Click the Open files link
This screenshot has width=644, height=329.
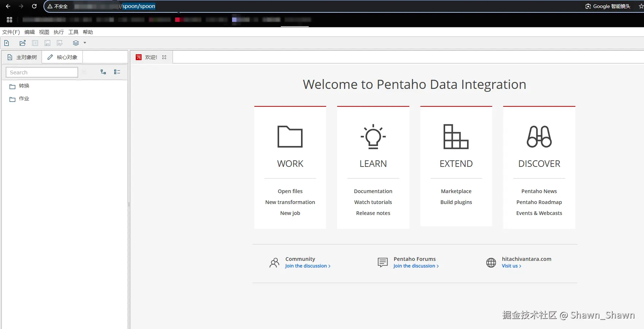pos(290,191)
